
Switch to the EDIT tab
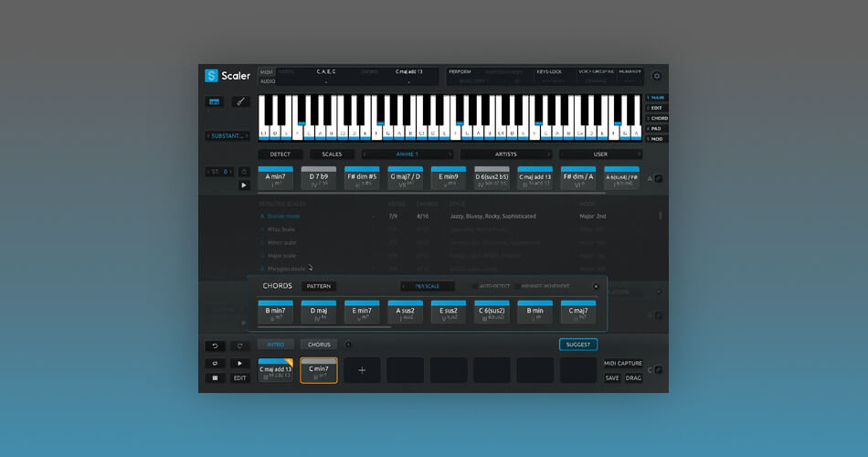coord(657,108)
